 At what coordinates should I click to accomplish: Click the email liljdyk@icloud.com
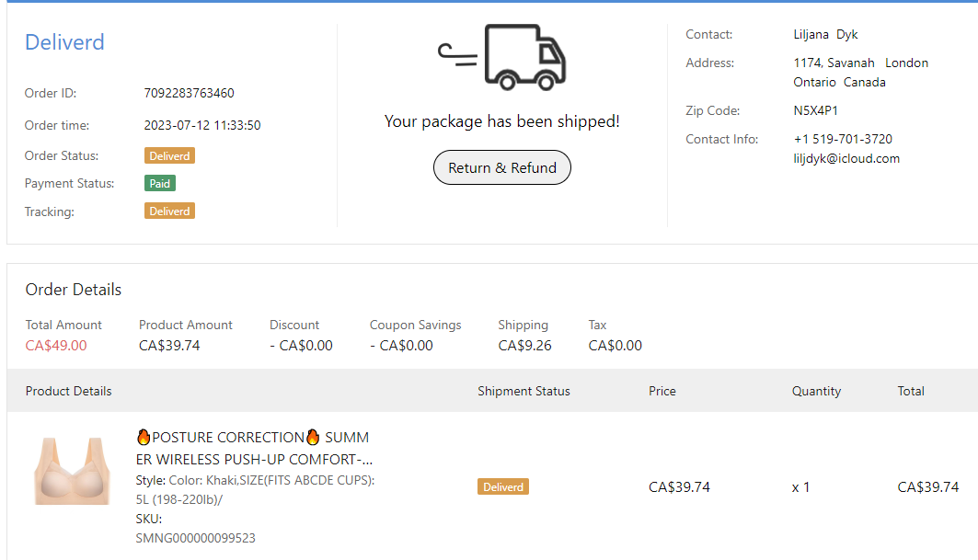[x=846, y=158]
